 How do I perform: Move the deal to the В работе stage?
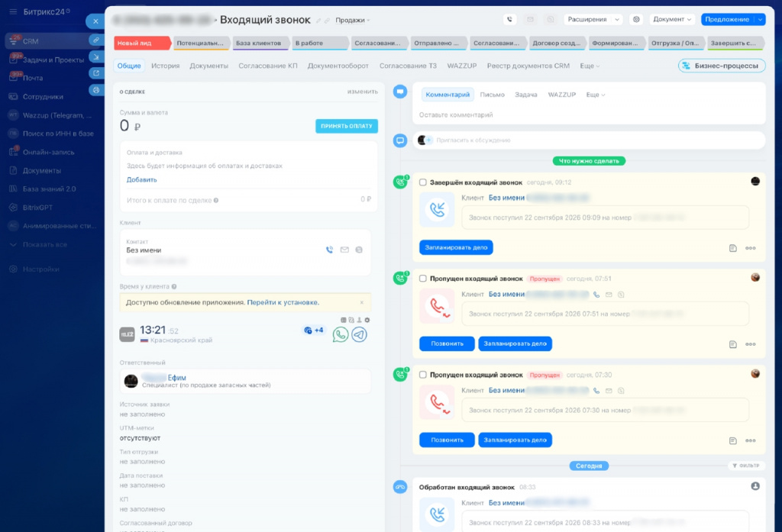pyautogui.click(x=319, y=44)
